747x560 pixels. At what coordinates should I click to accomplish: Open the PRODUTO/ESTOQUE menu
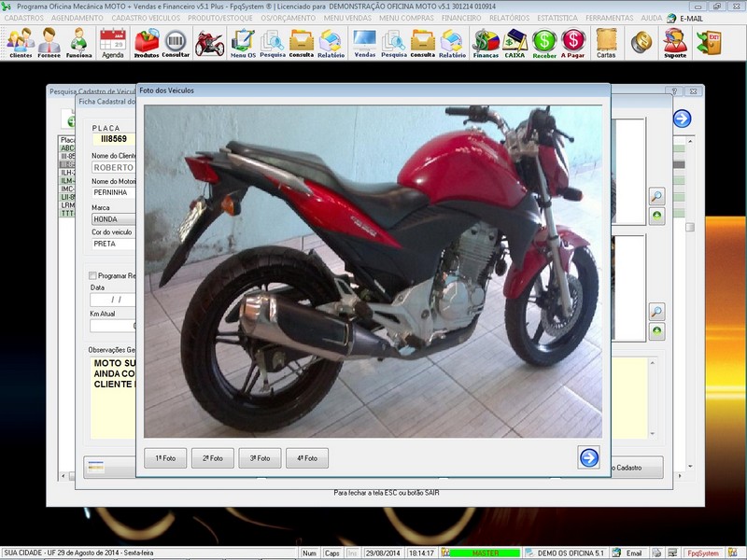(220, 18)
